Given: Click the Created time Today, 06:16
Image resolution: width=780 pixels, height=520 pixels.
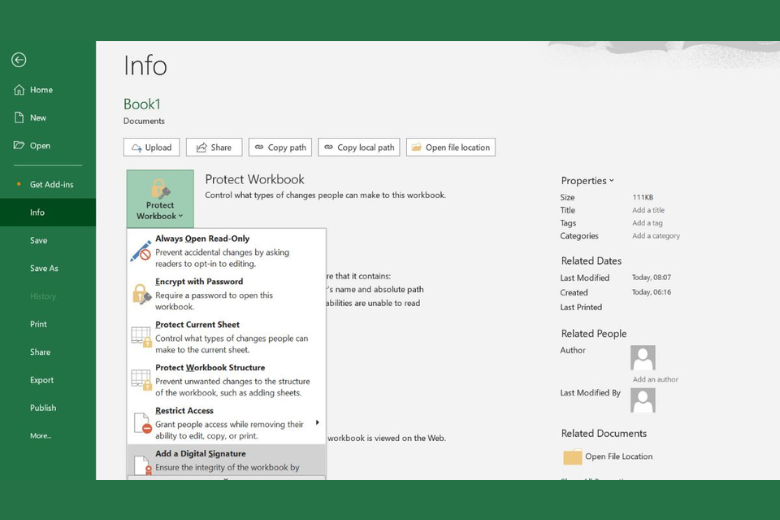Looking at the screenshot, I should [x=651, y=292].
